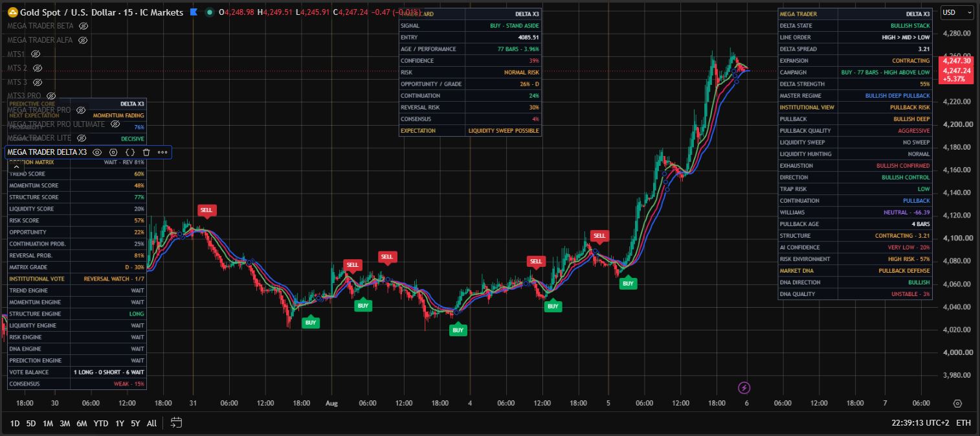The height and width of the screenshot is (436, 980).
Task: Click the green market status dot
Action: pos(209,12)
